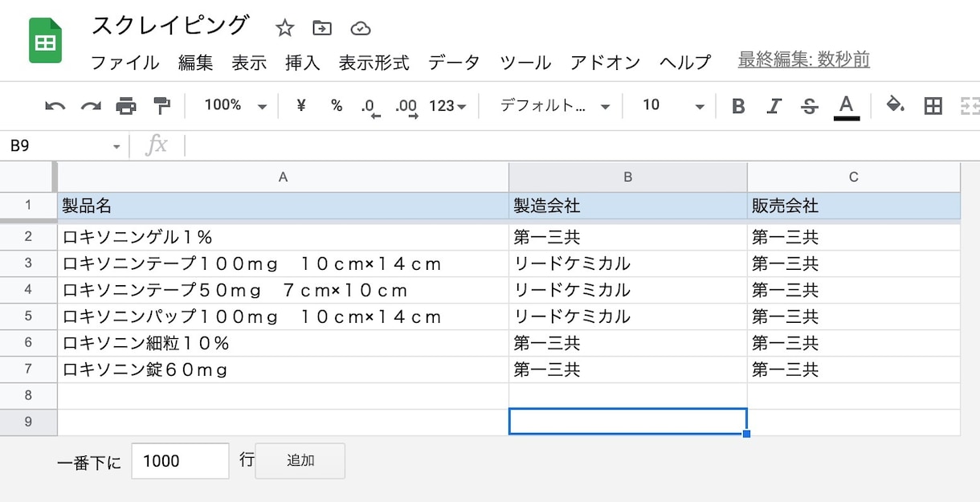Click the fill handle of cell B9
This screenshot has width=980, height=502.
[747, 435]
